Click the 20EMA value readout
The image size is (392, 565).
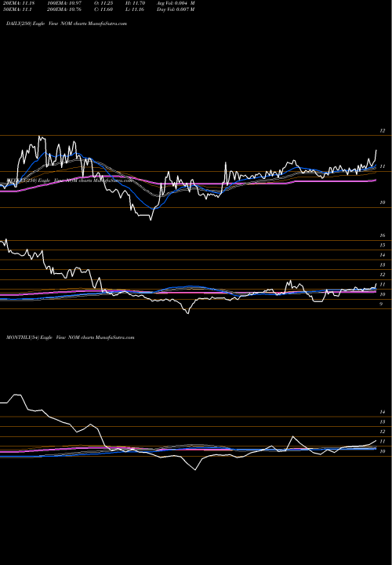19,3
